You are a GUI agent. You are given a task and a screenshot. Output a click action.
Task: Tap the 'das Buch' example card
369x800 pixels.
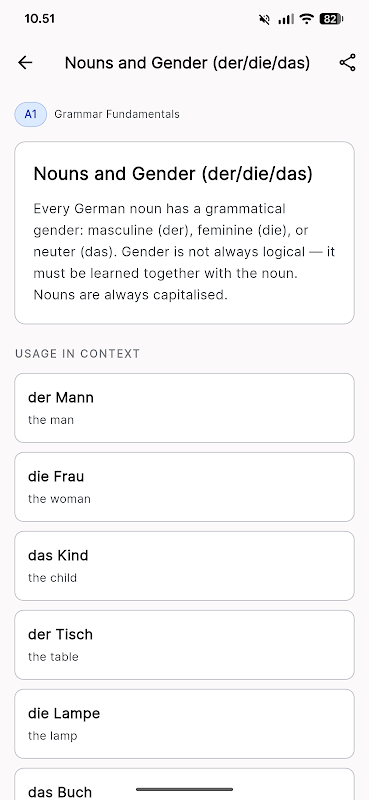[184, 784]
